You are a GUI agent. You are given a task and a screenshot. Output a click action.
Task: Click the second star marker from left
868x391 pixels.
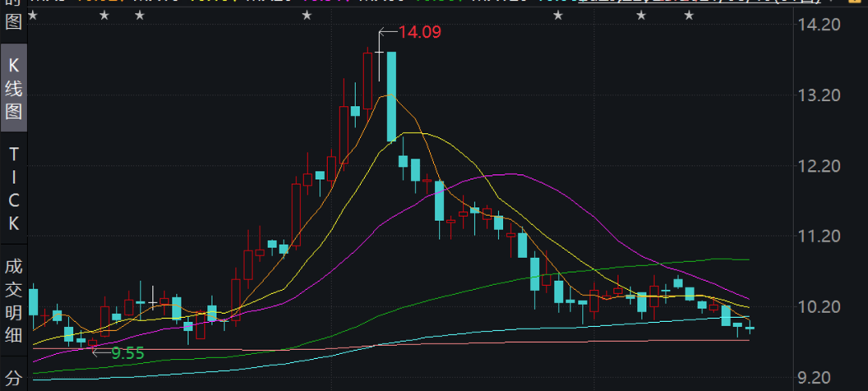click(104, 16)
